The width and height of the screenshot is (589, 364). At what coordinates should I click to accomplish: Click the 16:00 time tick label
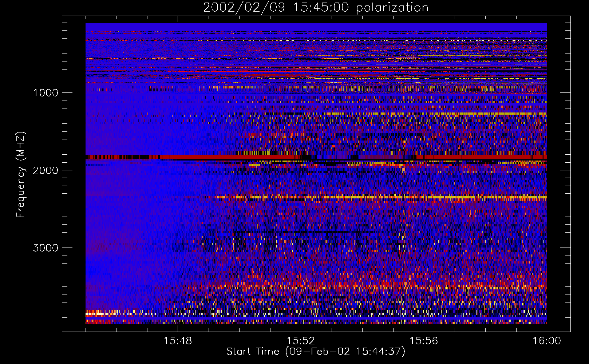point(547,341)
